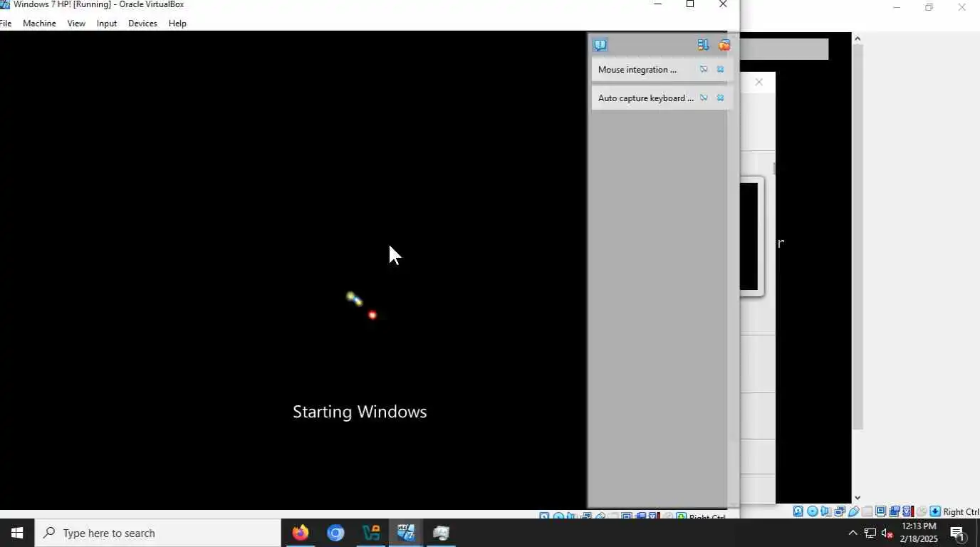
Task: Minimize the Windows 7 HP! VirtualBox window
Action: [x=657, y=4]
